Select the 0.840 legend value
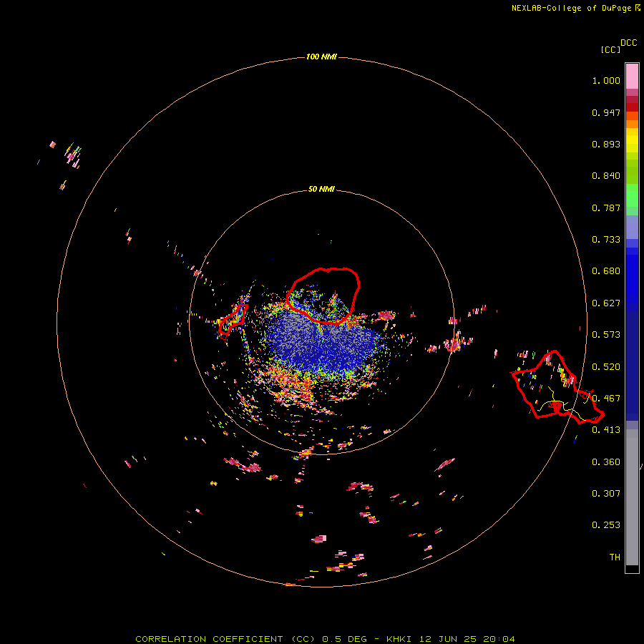 [606, 176]
